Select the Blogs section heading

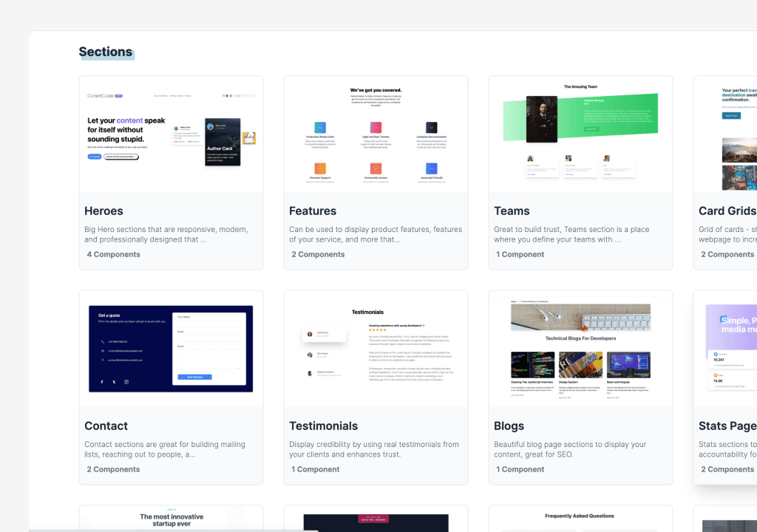coord(509,426)
